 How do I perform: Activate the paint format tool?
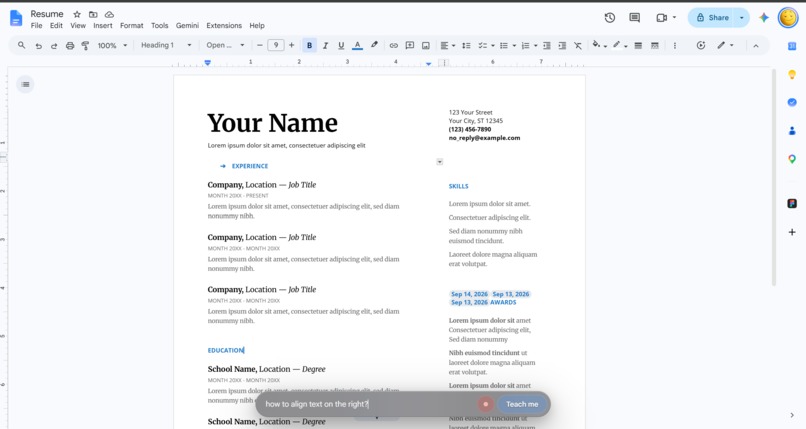(x=85, y=46)
